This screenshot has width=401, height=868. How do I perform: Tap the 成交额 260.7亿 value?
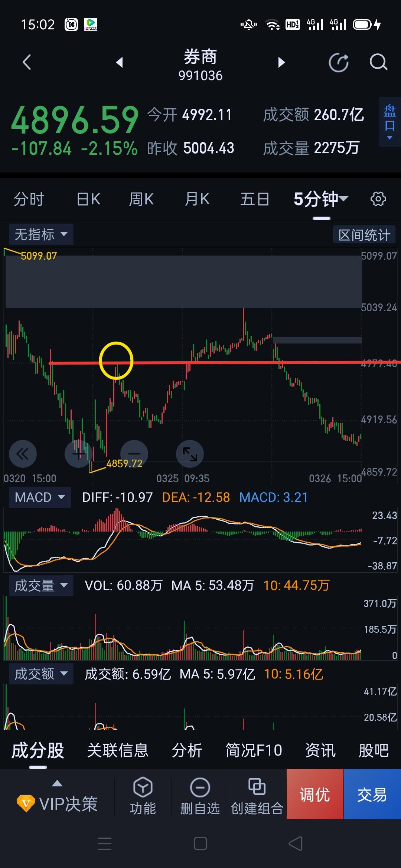click(339, 115)
